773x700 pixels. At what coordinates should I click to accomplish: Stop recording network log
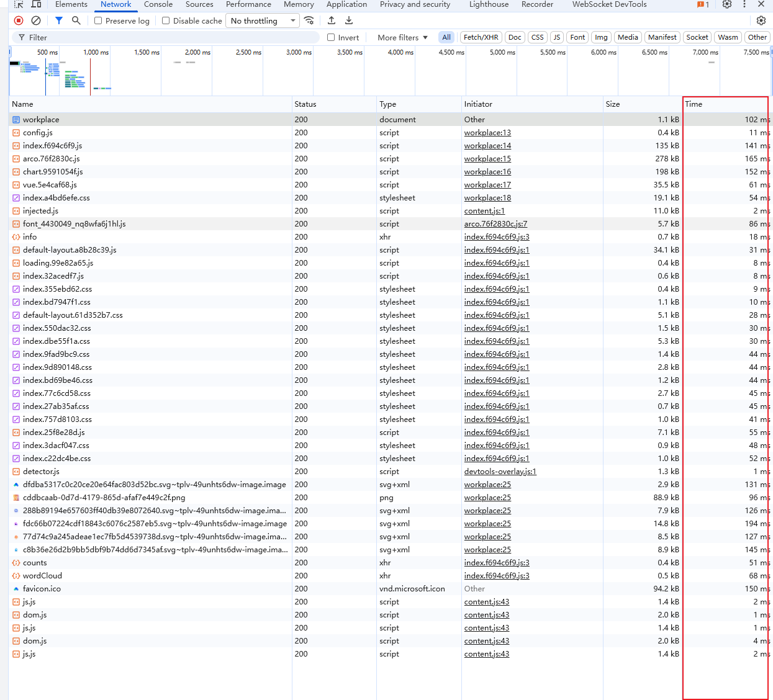click(19, 20)
